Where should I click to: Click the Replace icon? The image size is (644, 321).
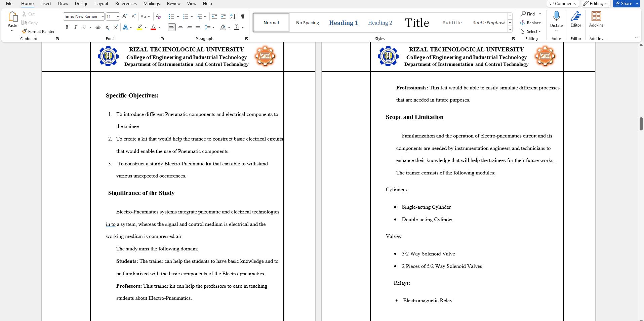point(523,23)
